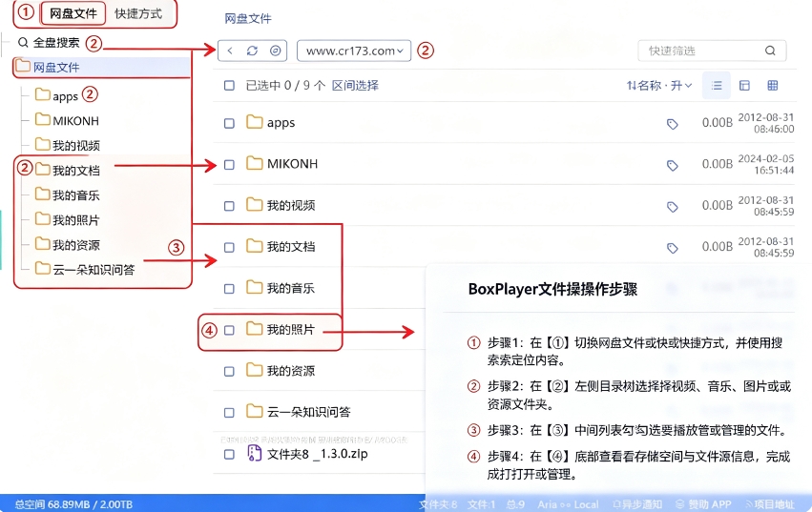The height and width of the screenshot is (512, 812).
Task: Click the tag icon on 我的视频 row
Action: [x=672, y=207]
